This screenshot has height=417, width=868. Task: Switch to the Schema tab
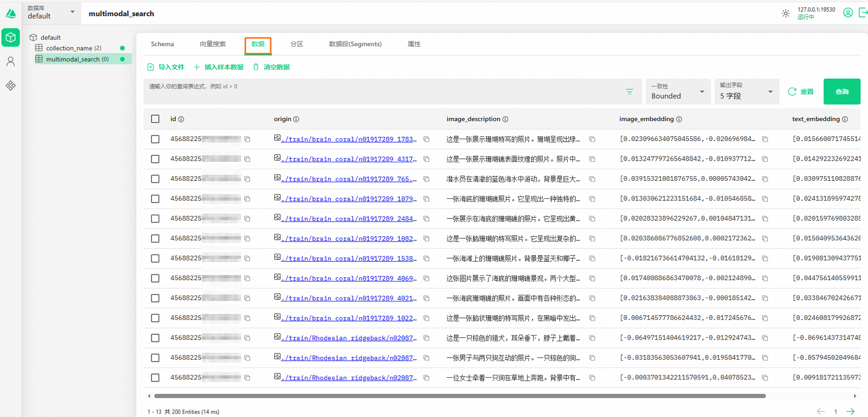tap(162, 44)
